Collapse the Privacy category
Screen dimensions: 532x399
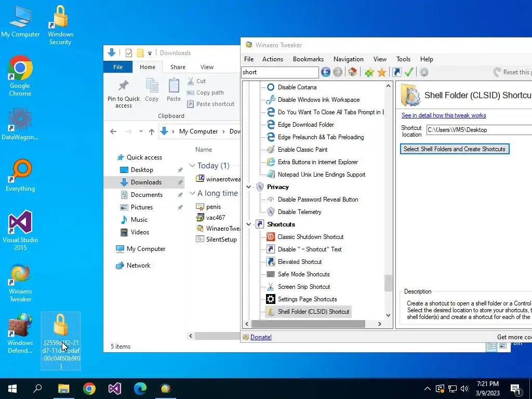point(249,187)
